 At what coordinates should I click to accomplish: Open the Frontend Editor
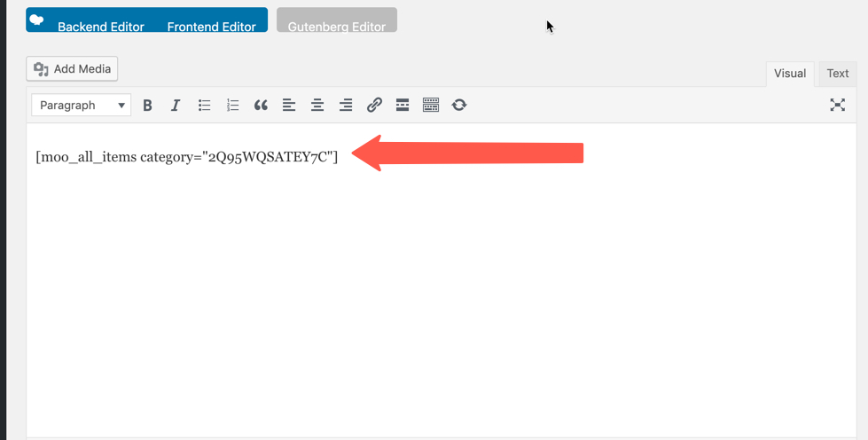[x=212, y=27]
